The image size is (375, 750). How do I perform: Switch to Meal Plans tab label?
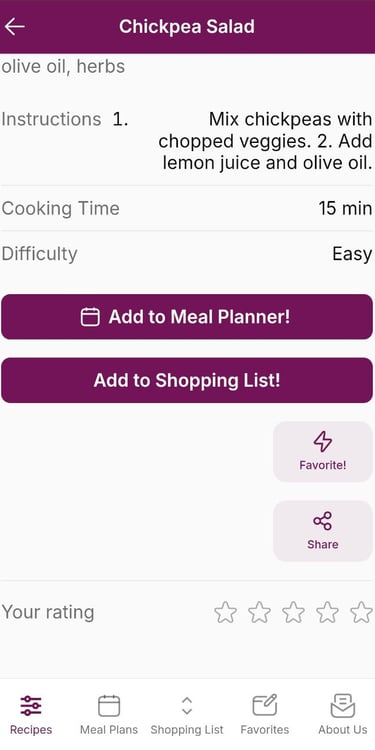[x=109, y=730]
